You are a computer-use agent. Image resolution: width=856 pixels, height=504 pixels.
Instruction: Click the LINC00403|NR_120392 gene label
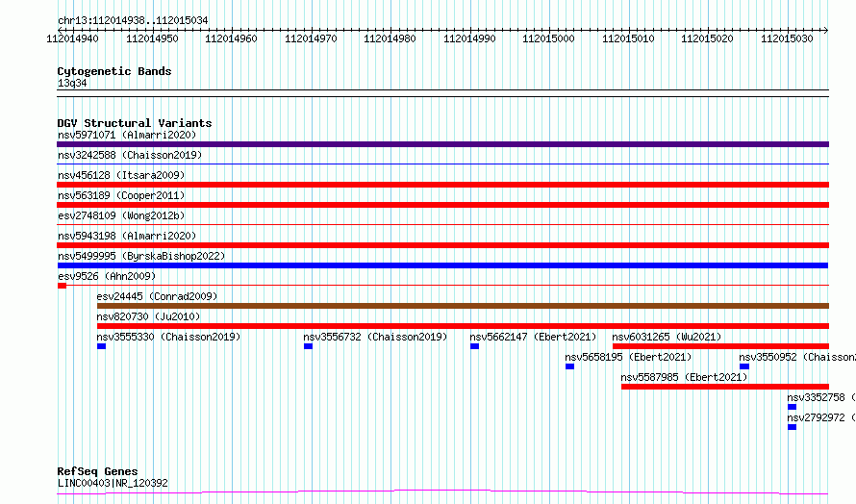[113, 483]
